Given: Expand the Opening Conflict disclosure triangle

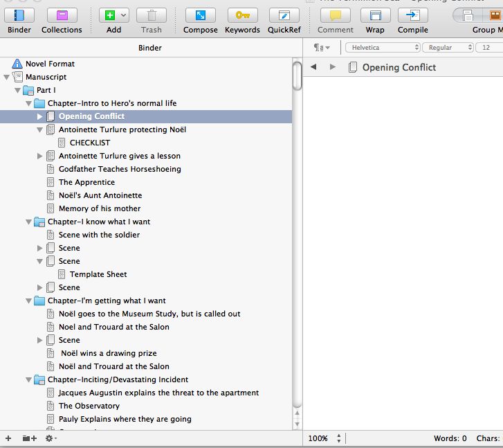Looking at the screenshot, I should [39, 116].
